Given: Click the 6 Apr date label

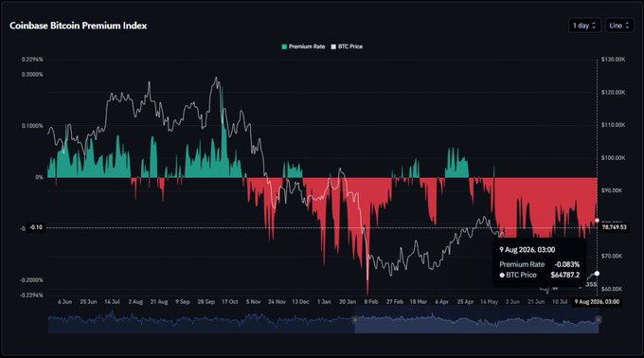Looking at the screenshot, I should (x=441, y=302).
